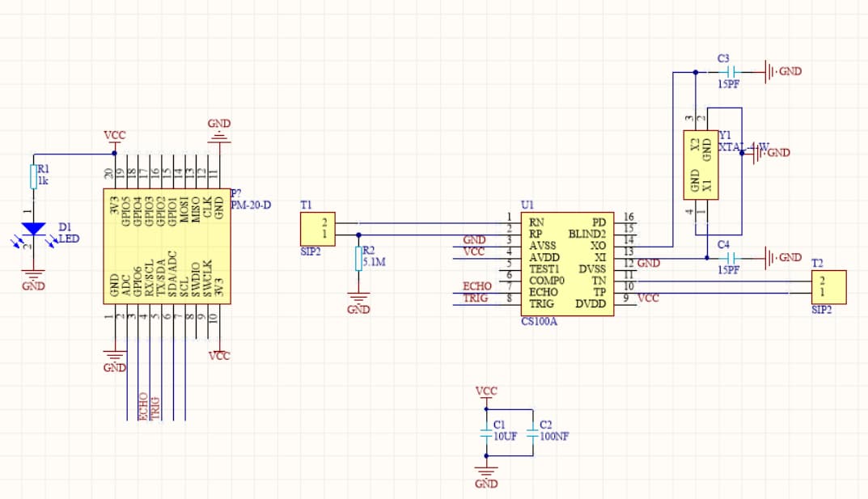Select the T2 SIP2 connector
Screen dimensions: 868x499
828,286
